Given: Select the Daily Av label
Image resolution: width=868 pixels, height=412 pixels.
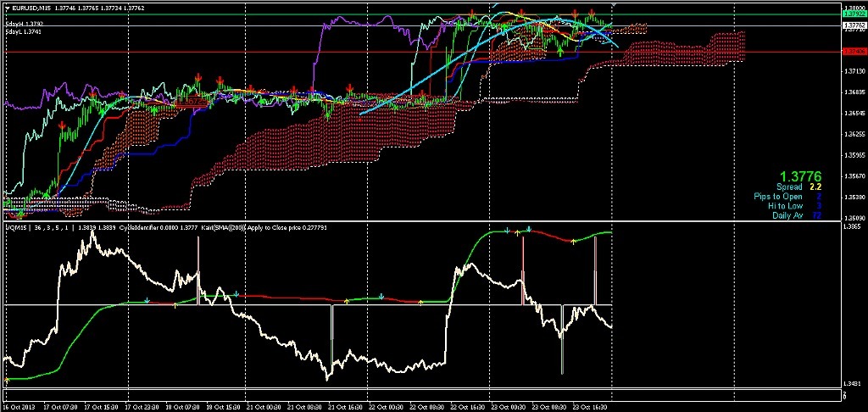Looking at the screenshot, I should pos(787,214).
